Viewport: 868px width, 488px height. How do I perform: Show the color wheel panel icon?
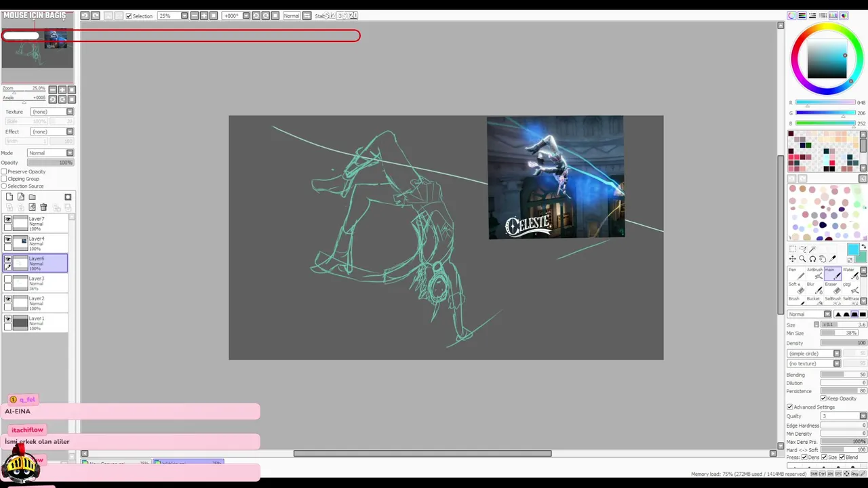pyautogui.click(x=791, y=16)
